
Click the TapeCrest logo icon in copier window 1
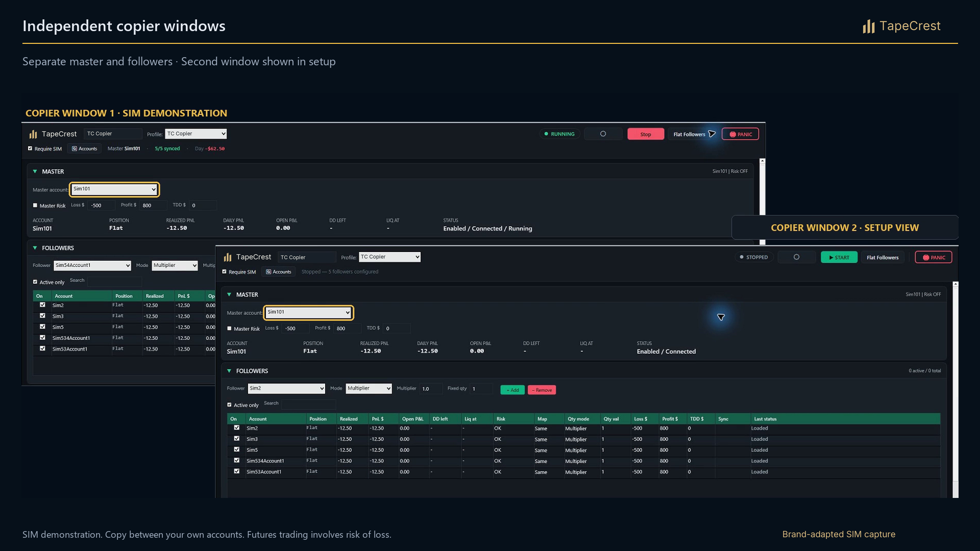[x=33, y=134]
